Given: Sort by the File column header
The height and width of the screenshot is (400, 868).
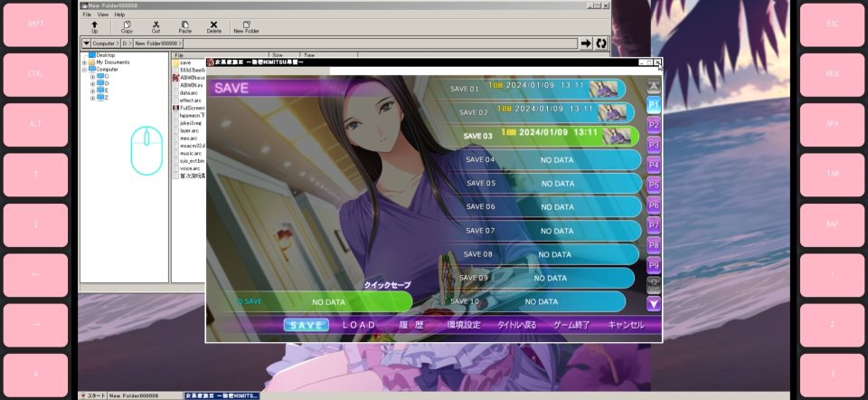Looking at the screenshot, I should (x=221, y=55).
